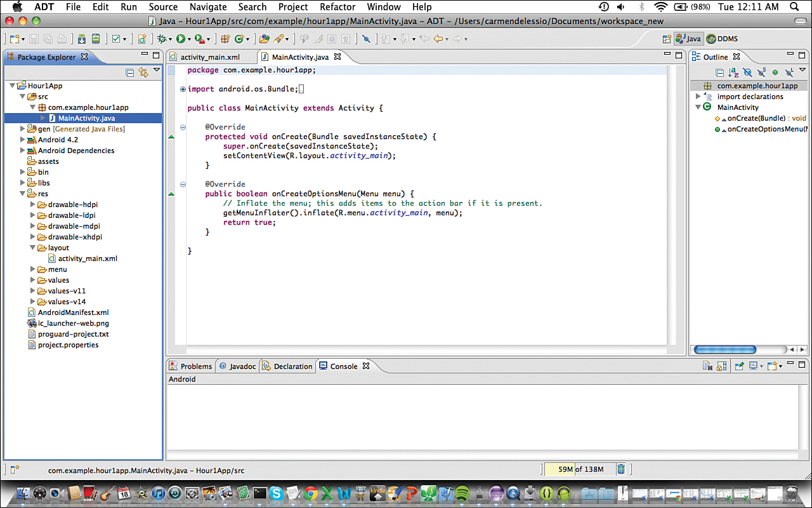The height and width of the screenshot is (508, 812).
Task: Click the Run External Tools icon
Action: pos(199,39)
